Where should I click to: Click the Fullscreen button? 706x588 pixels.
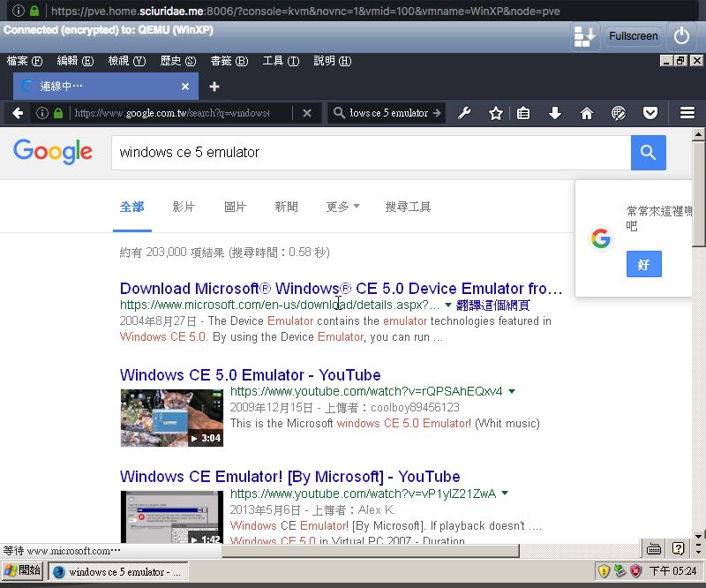(633, 36)
